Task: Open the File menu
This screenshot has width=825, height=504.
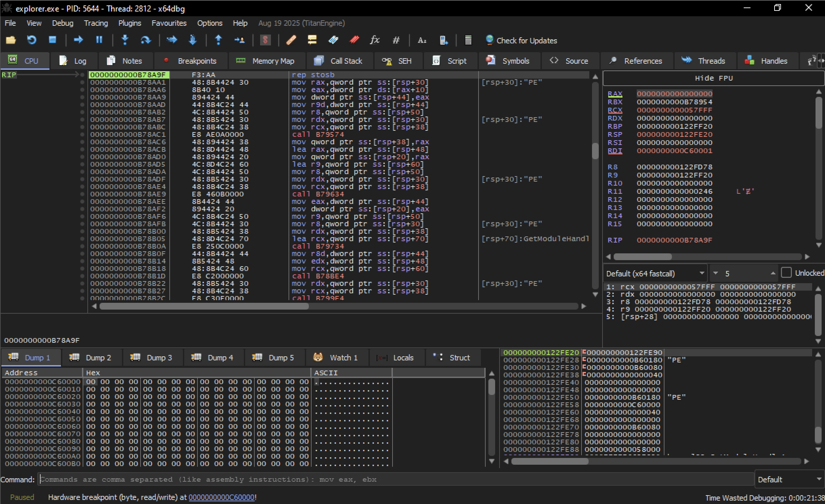Action: (x=10, y=23)
